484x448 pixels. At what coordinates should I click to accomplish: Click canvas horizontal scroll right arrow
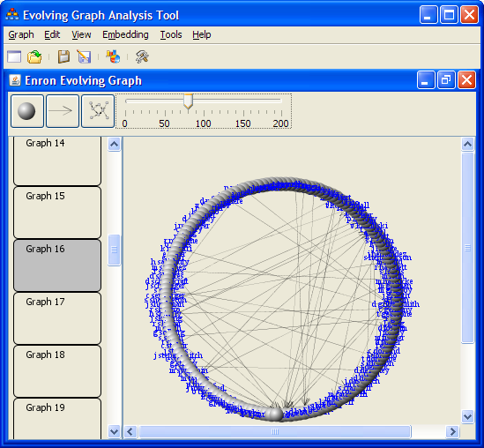pos(452,431)
